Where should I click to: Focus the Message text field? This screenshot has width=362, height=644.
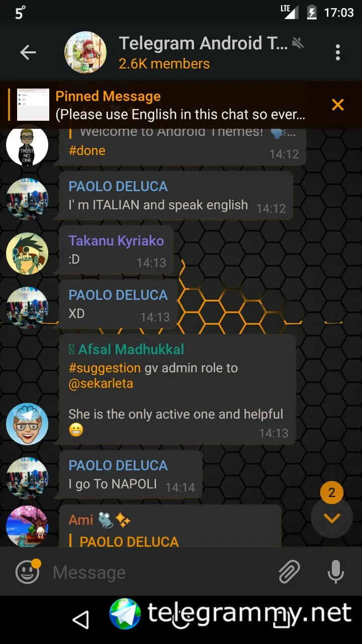[161, 572]
